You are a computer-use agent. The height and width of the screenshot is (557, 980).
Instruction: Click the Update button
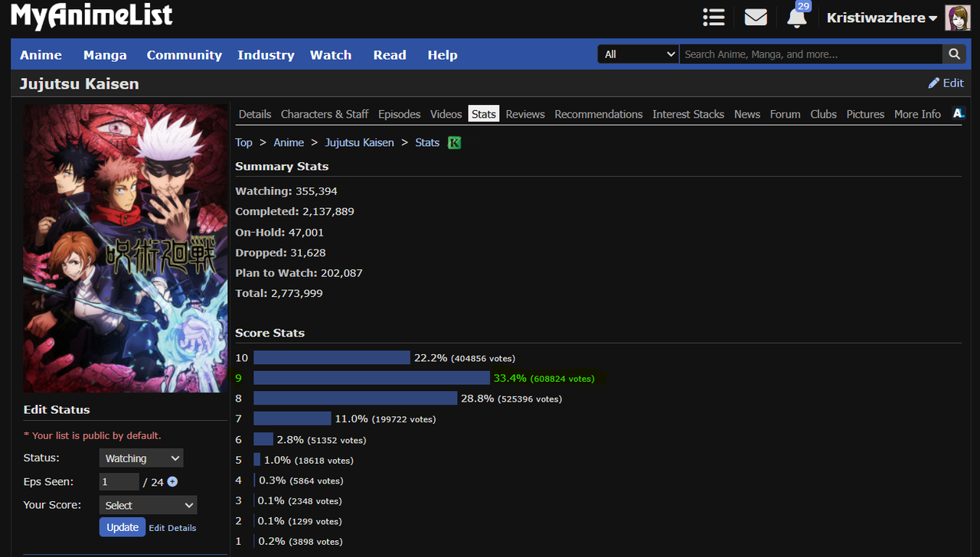pyautogui.click(x=122, y=527)
